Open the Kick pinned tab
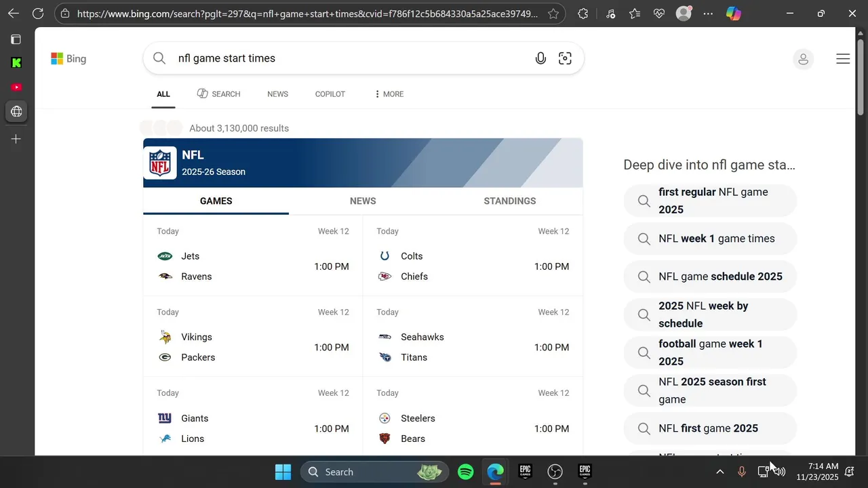 click(16, 63)
